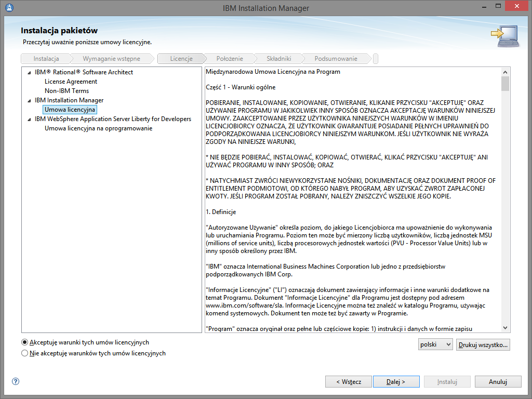Click the IBM Installation Manager title bar icon
Viewport: 532px width, 399px height.
pos(9,7)
